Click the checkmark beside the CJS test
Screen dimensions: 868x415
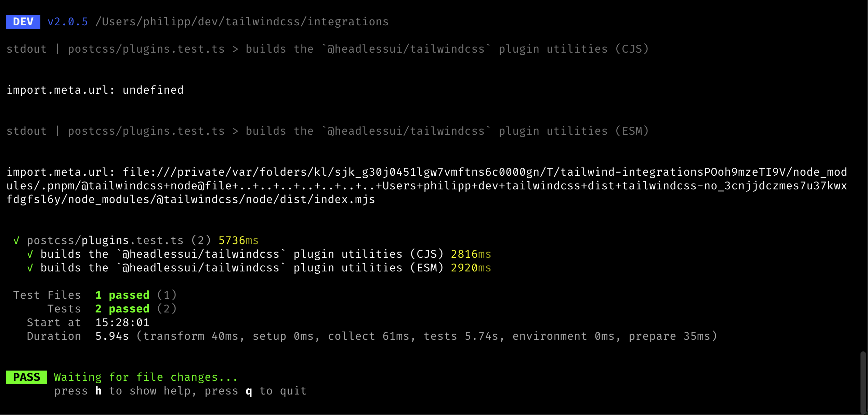click(x=30, y=254)
